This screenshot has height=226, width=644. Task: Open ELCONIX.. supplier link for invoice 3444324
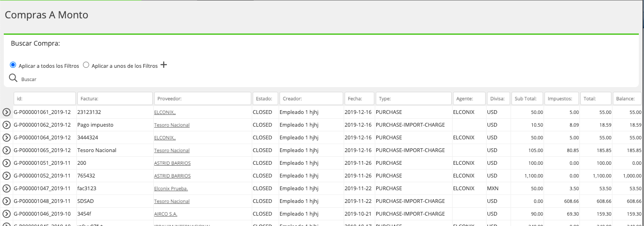165,138
